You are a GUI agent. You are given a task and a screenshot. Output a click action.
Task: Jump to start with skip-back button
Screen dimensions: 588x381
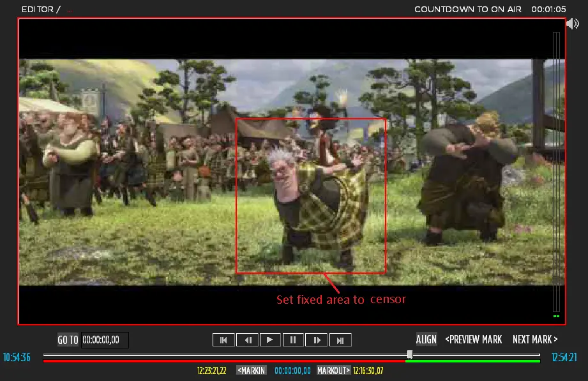click(x=223, y=340)
